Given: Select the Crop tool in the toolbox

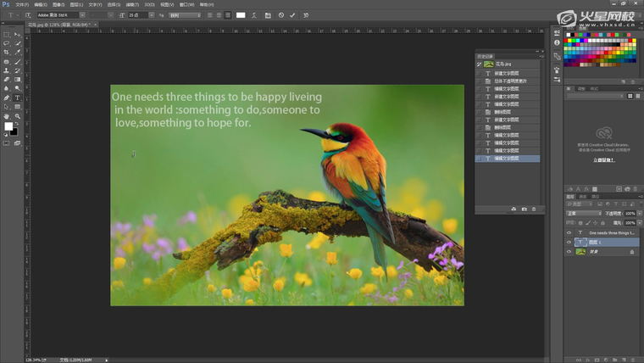Looking at the screenshot, I should [7, 53].
